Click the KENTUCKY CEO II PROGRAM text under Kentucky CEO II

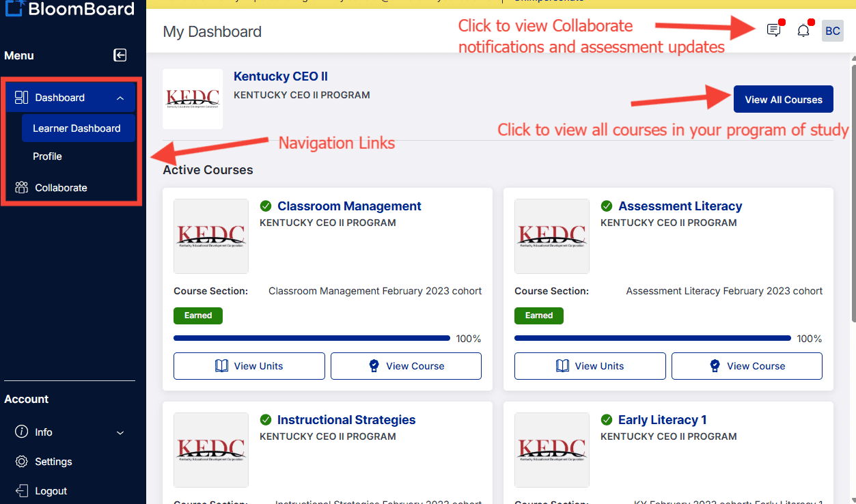302,95
